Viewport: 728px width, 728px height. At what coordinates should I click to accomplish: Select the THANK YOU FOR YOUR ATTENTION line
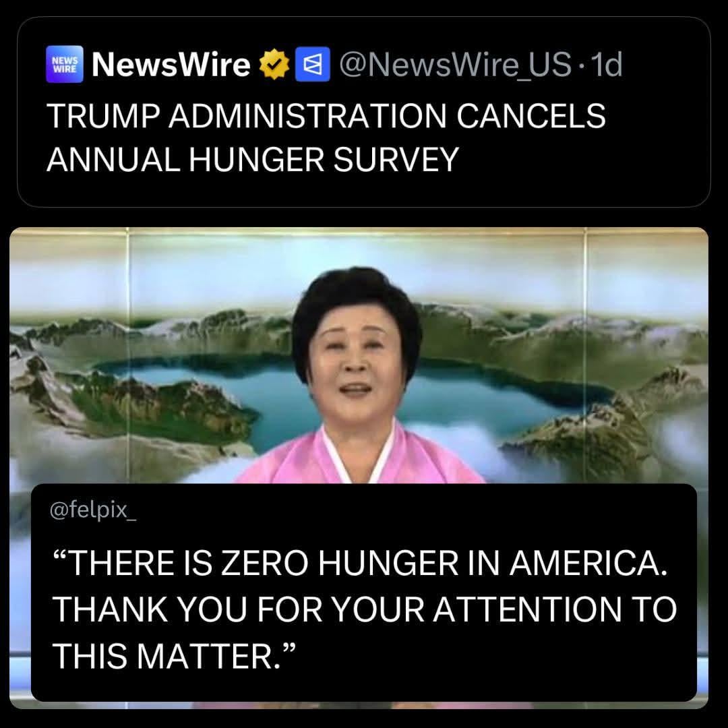pos(365,609)
